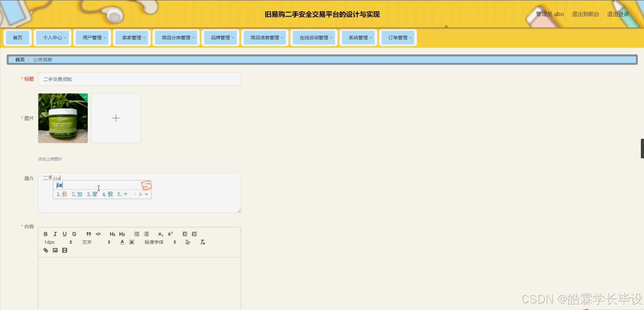Insert a code block in the editor
This screenshot has height=310, width=644.
point(98,234)
